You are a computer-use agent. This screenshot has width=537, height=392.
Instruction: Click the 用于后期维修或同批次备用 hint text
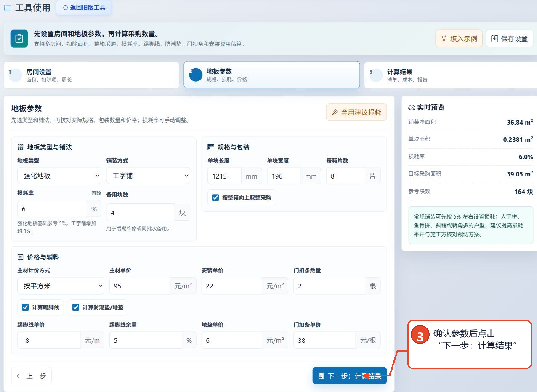(x=138, y=229)
